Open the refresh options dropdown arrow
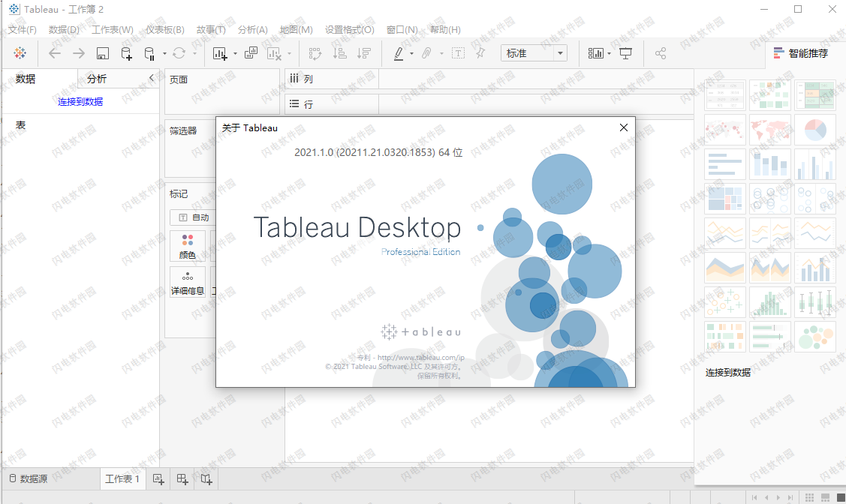846x504 pixels. point(194,53)
